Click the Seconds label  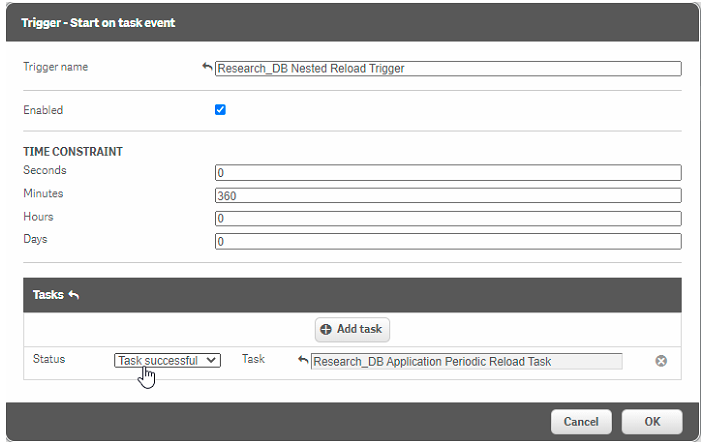pos(45,170)
